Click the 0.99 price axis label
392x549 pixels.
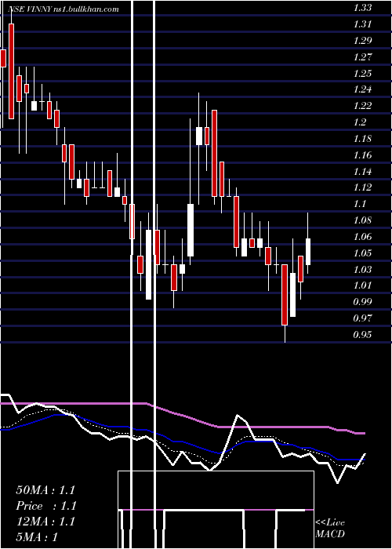[362, 301]
